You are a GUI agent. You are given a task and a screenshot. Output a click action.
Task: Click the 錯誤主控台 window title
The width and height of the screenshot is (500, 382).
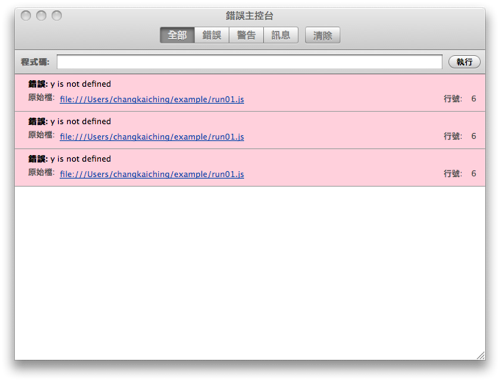[249, 15]
